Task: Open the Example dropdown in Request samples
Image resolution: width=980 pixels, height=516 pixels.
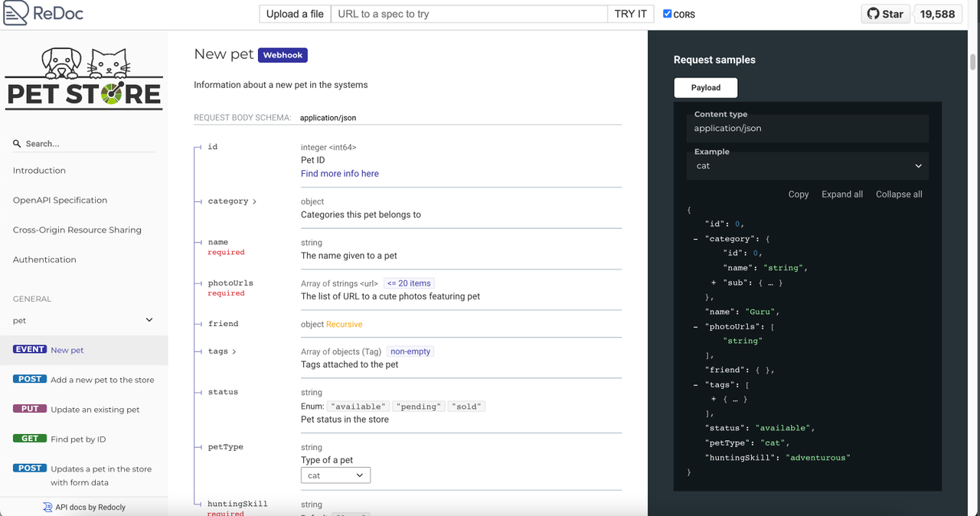Action: (x=808, y=166)
